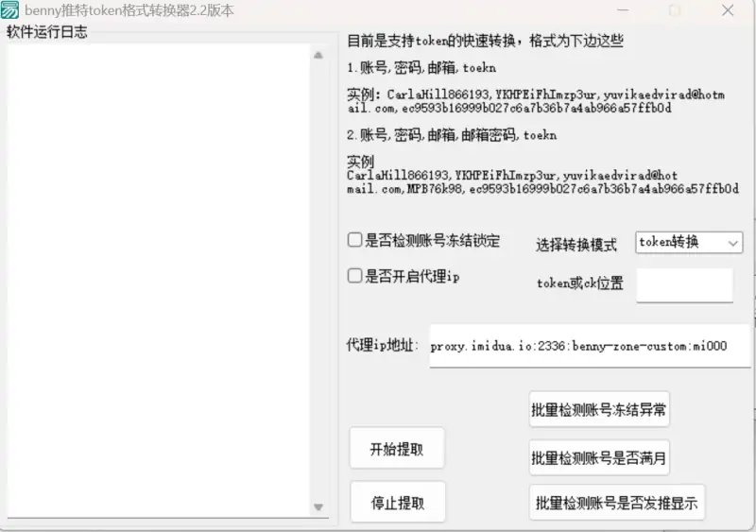Click the 选择转换模式 label
This screenshot has width=756, height=532.
pyautogui.click(x=576, y=245)
